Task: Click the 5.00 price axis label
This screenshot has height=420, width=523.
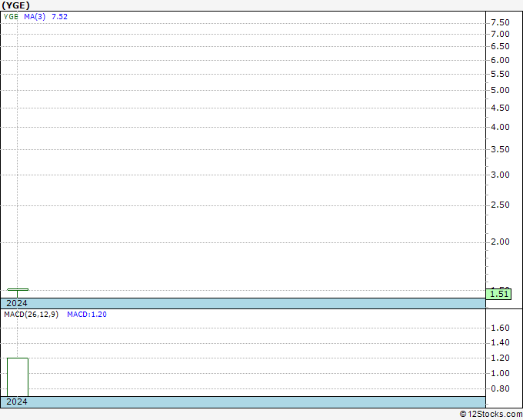Action: (501, 90)
